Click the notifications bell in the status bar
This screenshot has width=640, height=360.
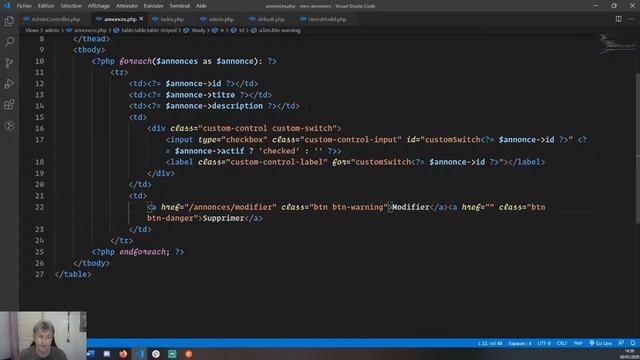point(633,343)
